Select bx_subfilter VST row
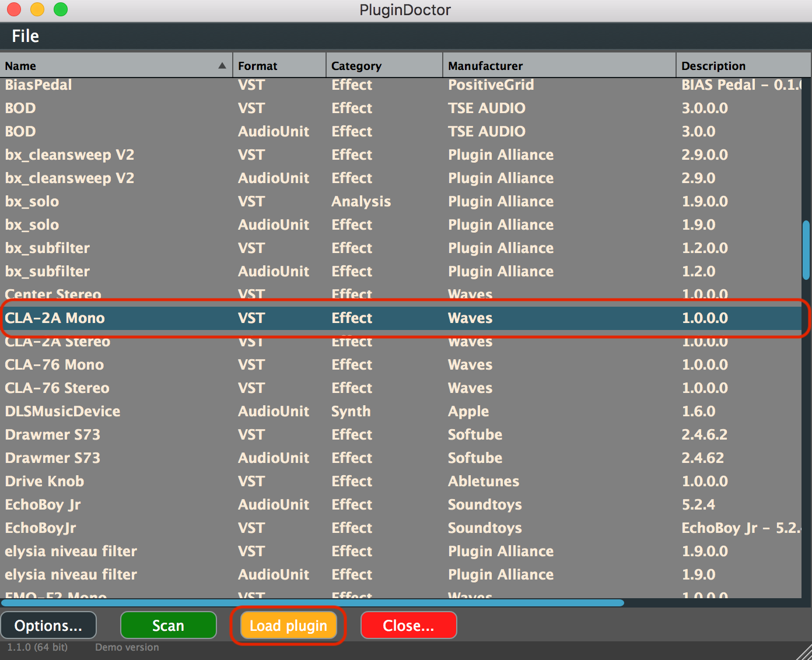Viewport: 812px width, 660px height. coord(401,248)
